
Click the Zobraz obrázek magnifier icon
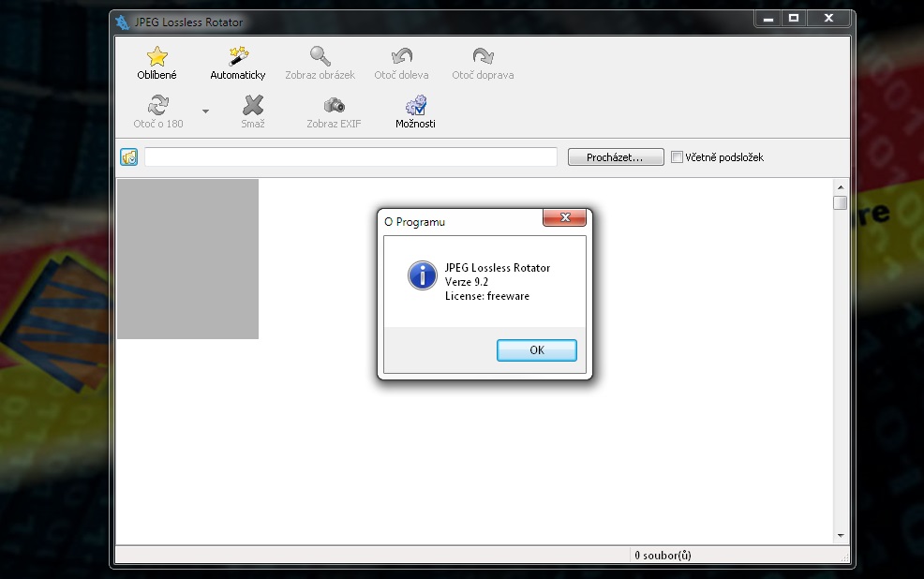(x=320, y=56)
